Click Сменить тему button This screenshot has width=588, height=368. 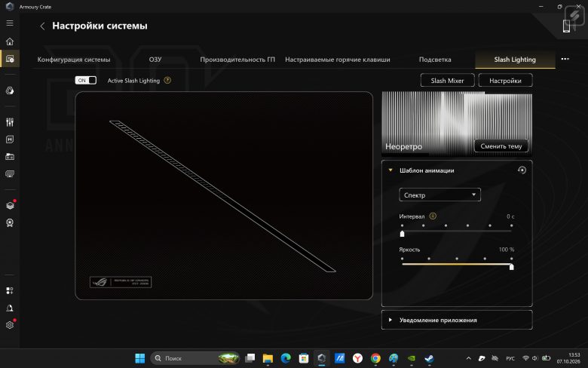(501, 146)
